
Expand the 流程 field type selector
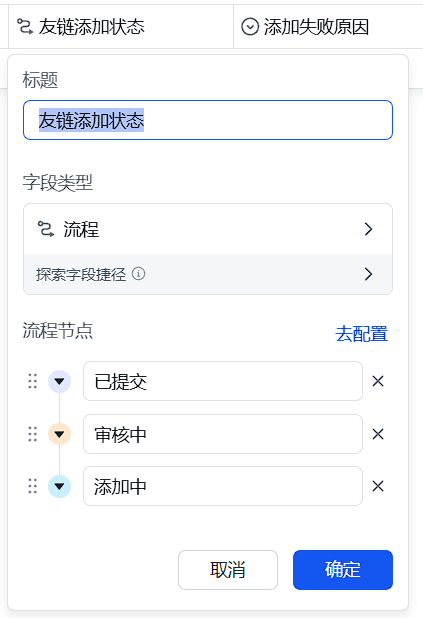click(x=208, y=229)
